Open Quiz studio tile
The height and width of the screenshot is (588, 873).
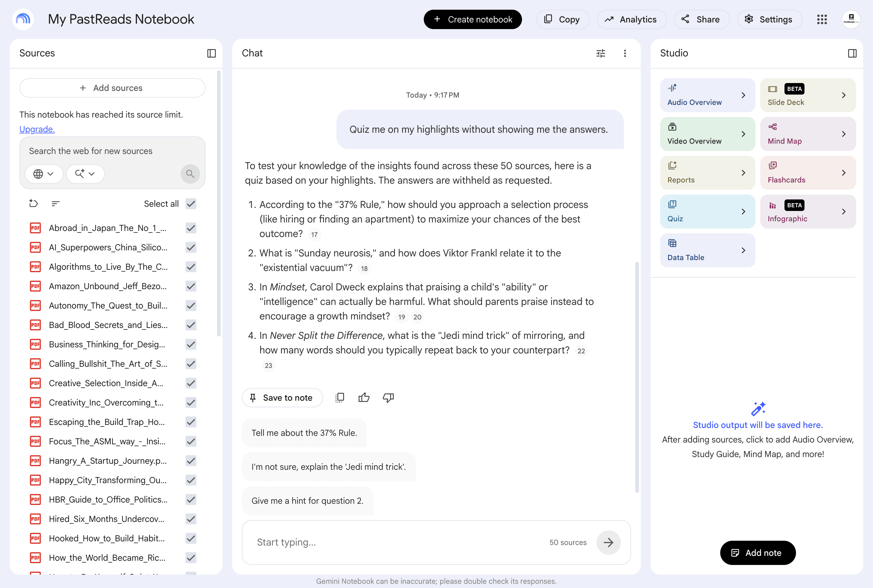point(707,212)
